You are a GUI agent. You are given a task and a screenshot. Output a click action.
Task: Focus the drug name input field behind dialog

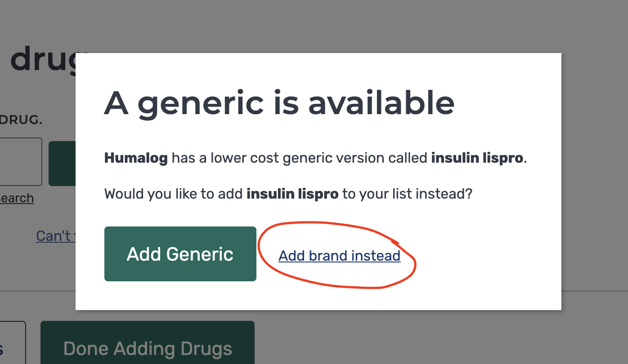click(20, 162)
